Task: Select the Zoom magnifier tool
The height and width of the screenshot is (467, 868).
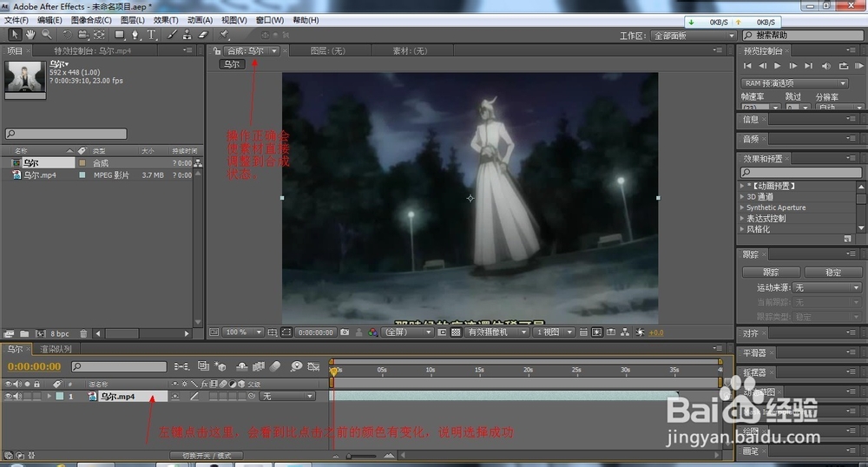Action: click(47, 35)
